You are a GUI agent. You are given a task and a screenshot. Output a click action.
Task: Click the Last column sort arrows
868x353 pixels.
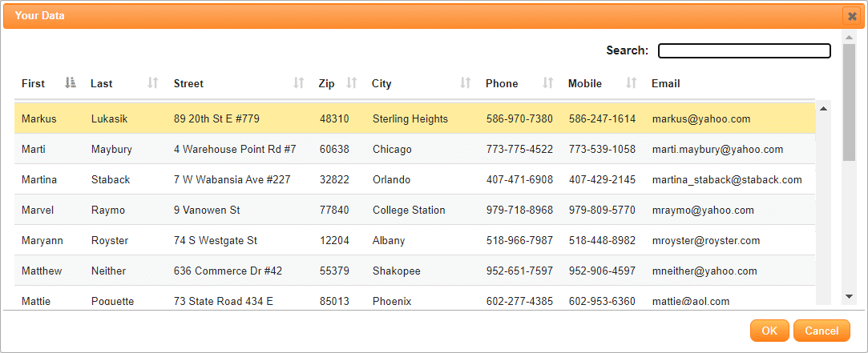(x=153, y=83)
